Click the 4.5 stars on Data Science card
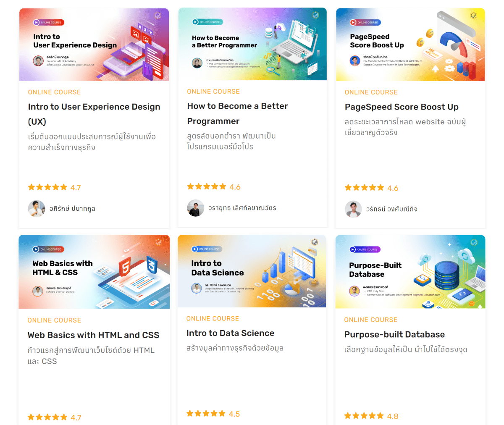 [213, 414]
